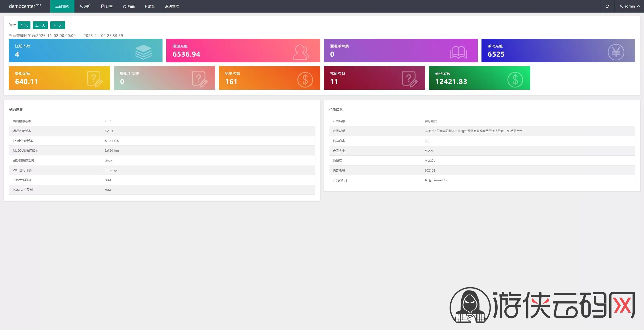644x330 pixels.
Task: Open the 用户 menu
Action: click(x=85, y=6)
